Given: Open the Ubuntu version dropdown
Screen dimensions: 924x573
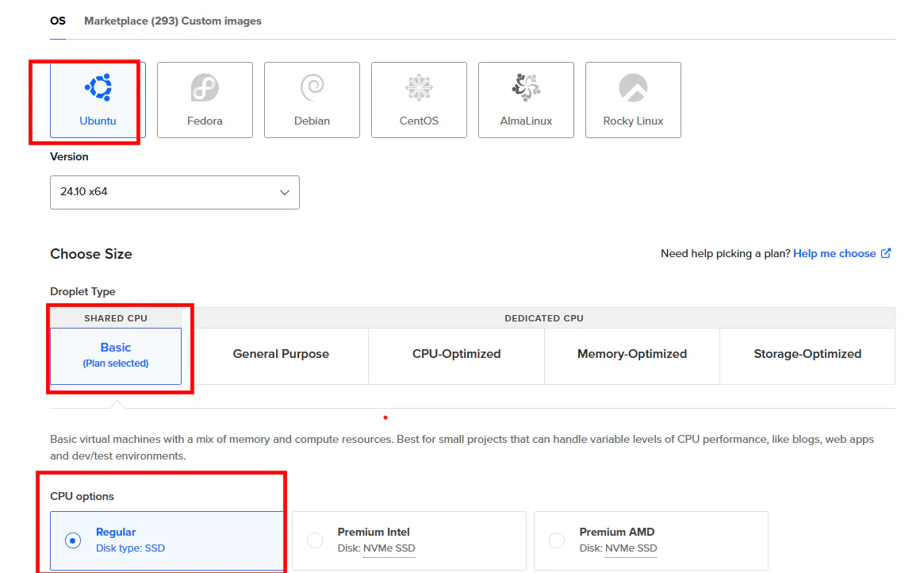Looking at the screenshot, I should click(174, 192).
